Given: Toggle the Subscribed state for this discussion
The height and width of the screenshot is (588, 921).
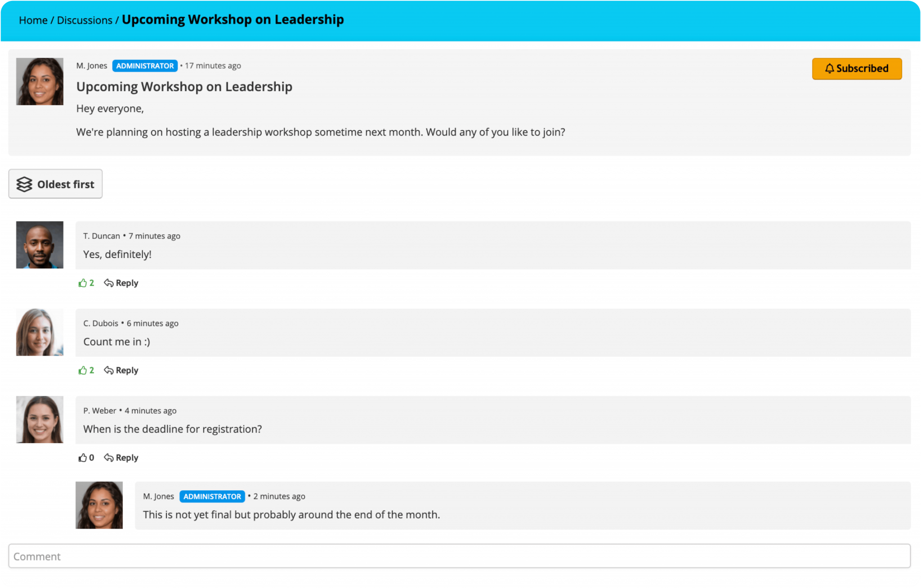Looking at the screenshot, I should coord(856,68).
